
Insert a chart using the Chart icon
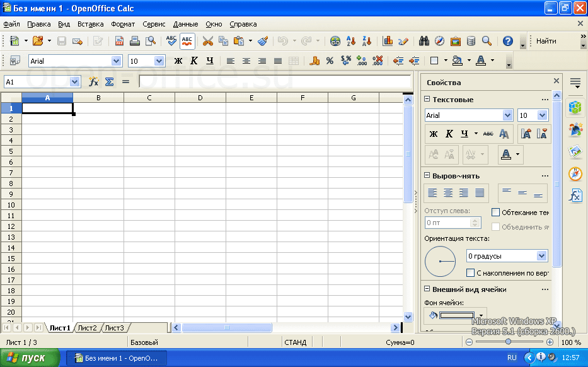click(388, 41)
